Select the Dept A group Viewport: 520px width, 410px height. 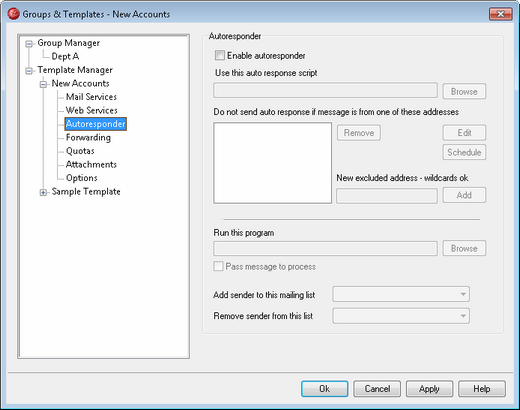pyautogui.click(x=65, y=56)
